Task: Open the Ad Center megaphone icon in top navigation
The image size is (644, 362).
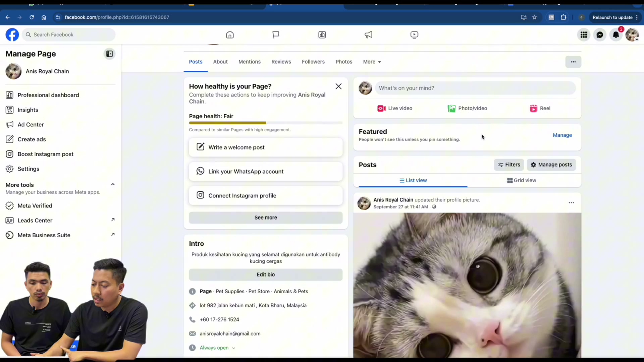Action: pyautogui.click(x=368, y=35)
